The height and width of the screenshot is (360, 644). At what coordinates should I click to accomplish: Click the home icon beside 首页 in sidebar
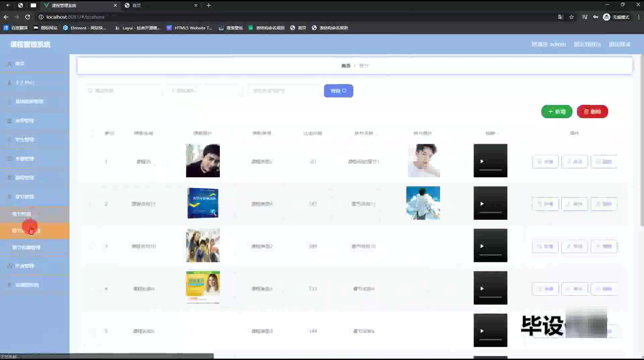10,63
